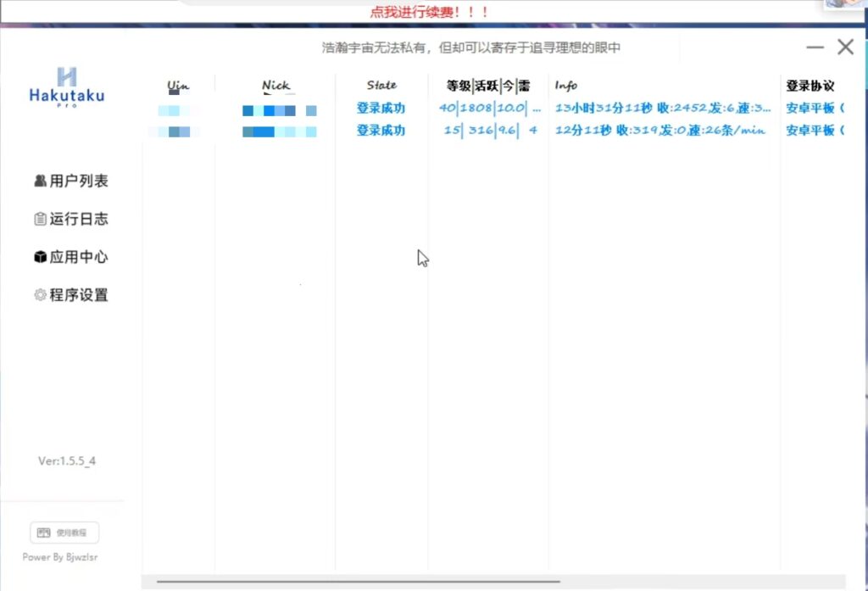Click the small tutorial icon on 使用教程 button
Viewport: 868px width, 591px height.
tap(44, 532)
